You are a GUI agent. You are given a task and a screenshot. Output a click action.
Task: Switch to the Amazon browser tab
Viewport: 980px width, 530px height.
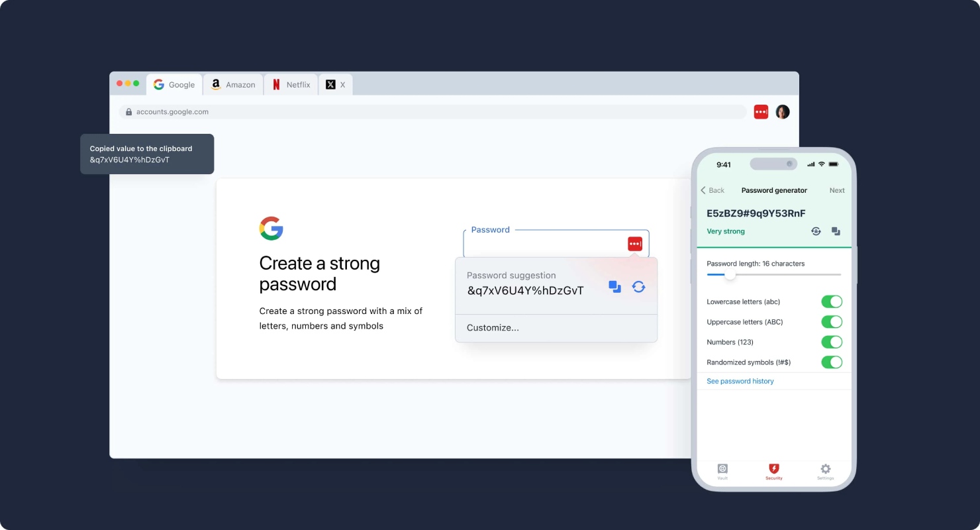[x=233, y=85]
